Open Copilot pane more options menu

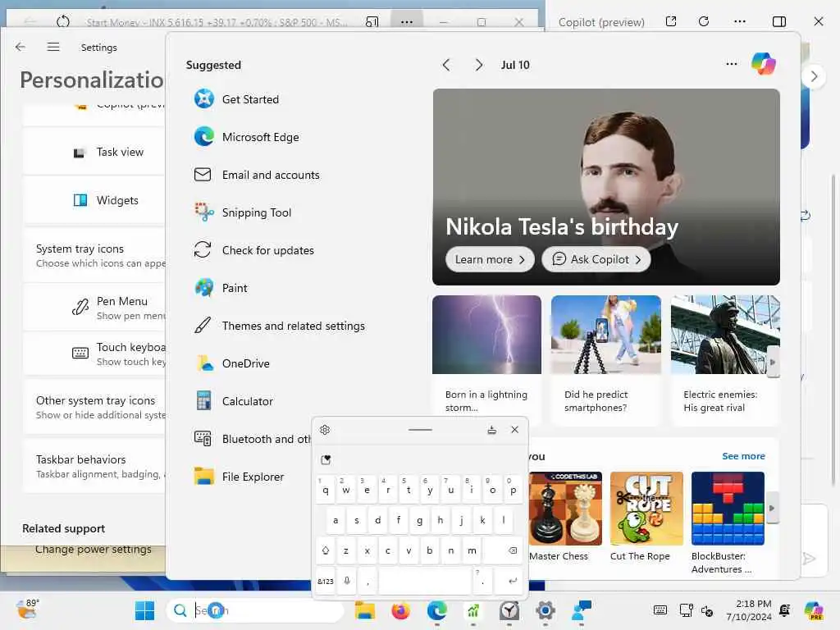click(x=740, y=21)
